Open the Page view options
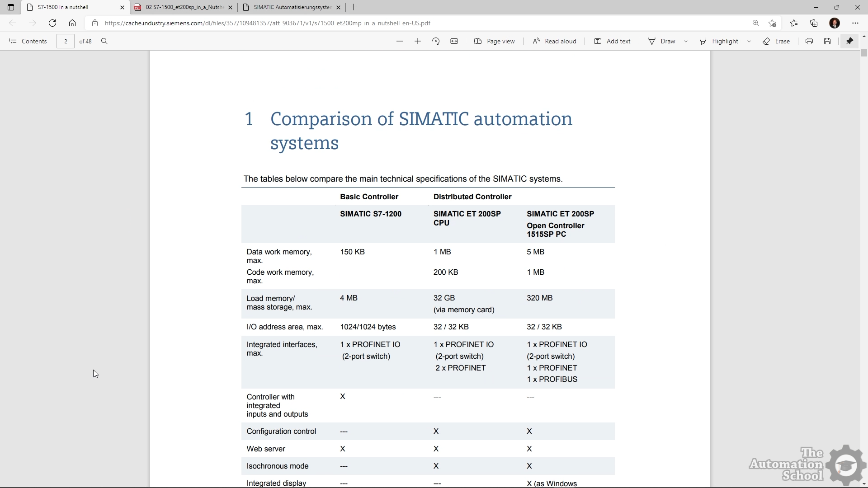 [495, 41]
